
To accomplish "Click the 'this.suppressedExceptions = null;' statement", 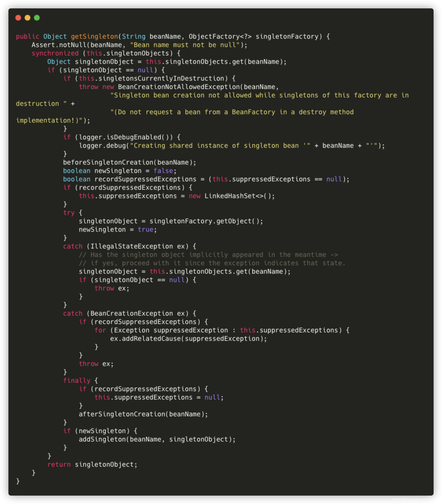I will pos(159,397).
